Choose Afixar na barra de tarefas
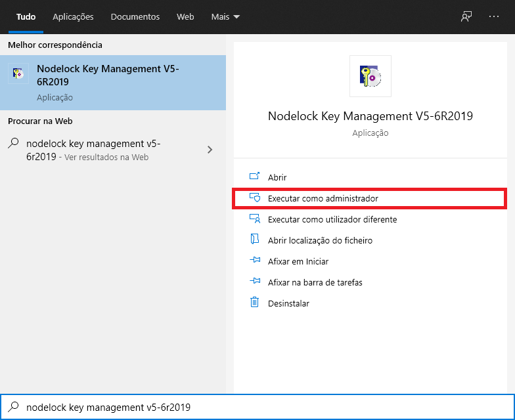 coord(315,282)
